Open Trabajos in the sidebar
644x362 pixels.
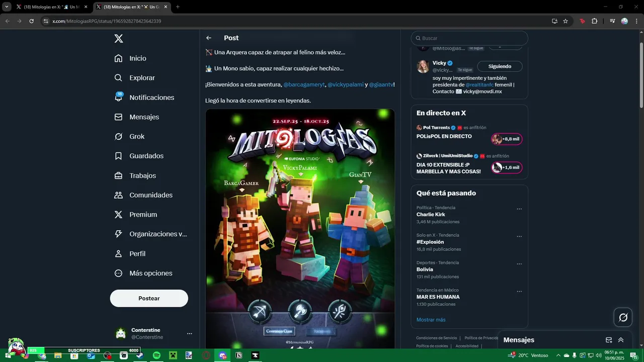(135, 175)
